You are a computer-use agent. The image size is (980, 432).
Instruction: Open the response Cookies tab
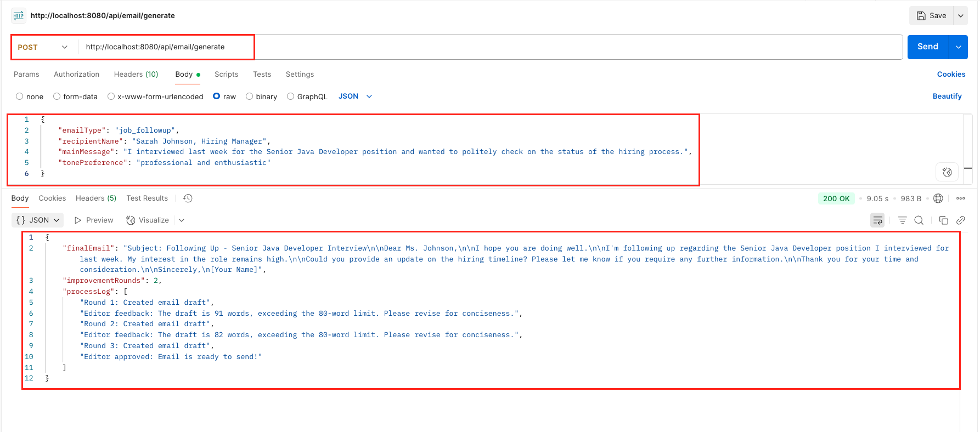(52, 198)
